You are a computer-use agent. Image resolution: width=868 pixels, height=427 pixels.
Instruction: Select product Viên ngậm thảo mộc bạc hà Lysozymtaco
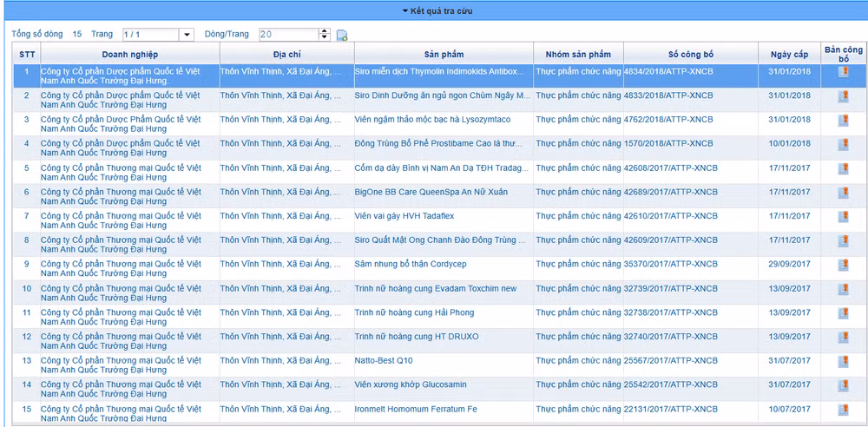433,120
